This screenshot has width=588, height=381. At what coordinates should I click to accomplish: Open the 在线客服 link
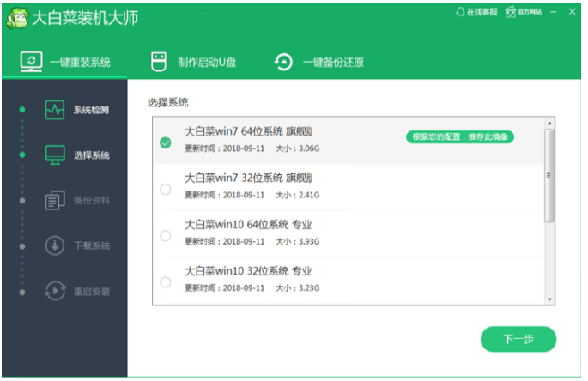click(x=476, y=12)
